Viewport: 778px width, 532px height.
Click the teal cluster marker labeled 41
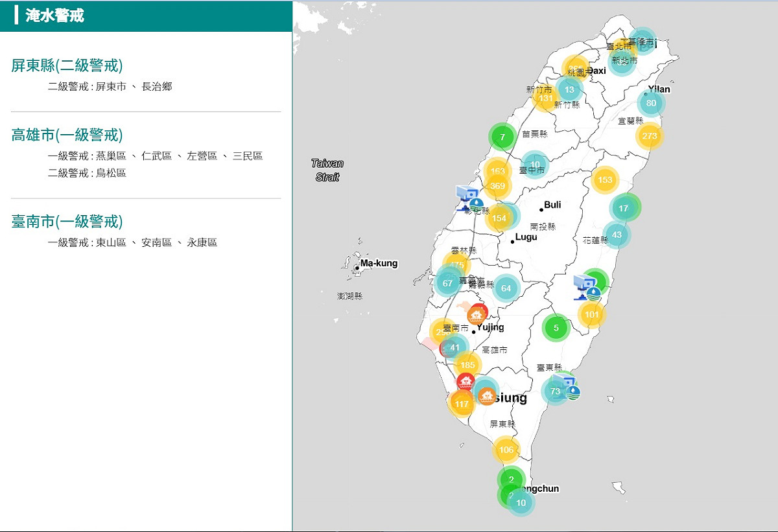tap(454, 347)
